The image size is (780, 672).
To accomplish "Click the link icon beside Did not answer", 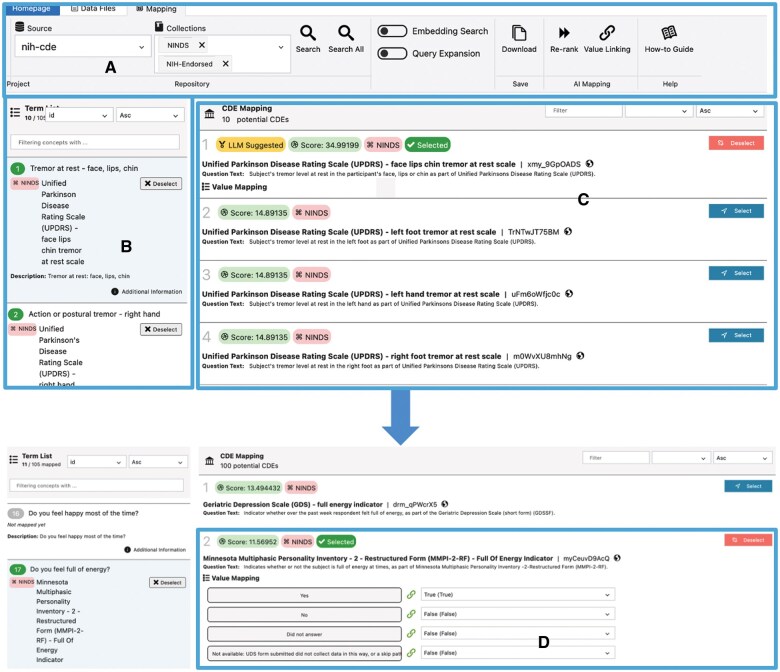I will tap(411, 633).
